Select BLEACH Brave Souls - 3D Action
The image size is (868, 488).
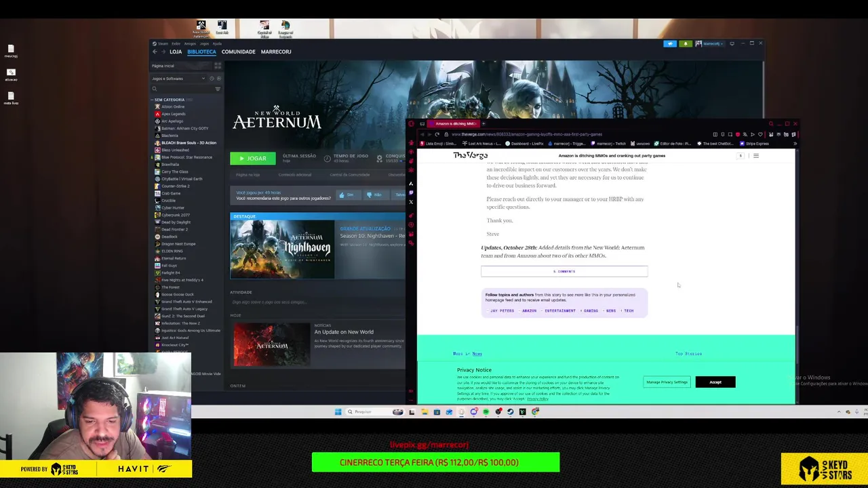(189, 143)
